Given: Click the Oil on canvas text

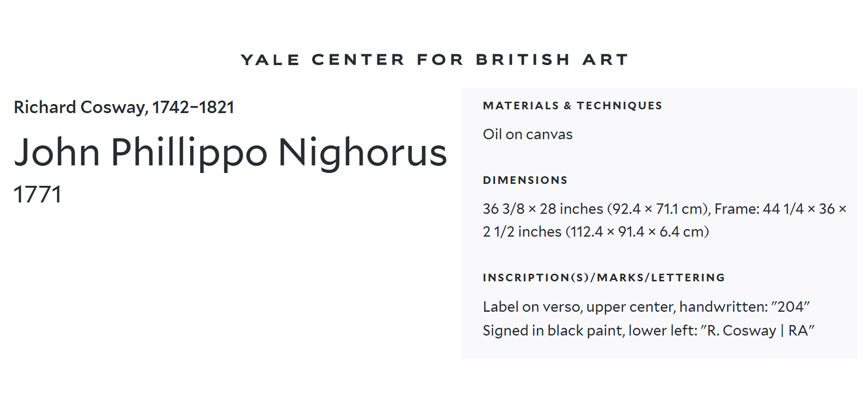Looking at the screenshot, I should [x=527, y=134].
